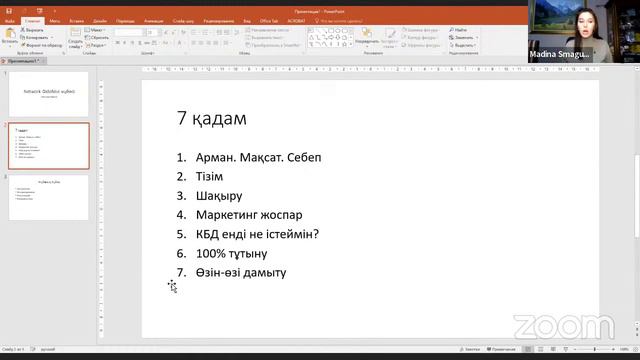640x360 pixels.
Task: Expand the shapes gallery more arrow
Action: click(x=351, y=44)
